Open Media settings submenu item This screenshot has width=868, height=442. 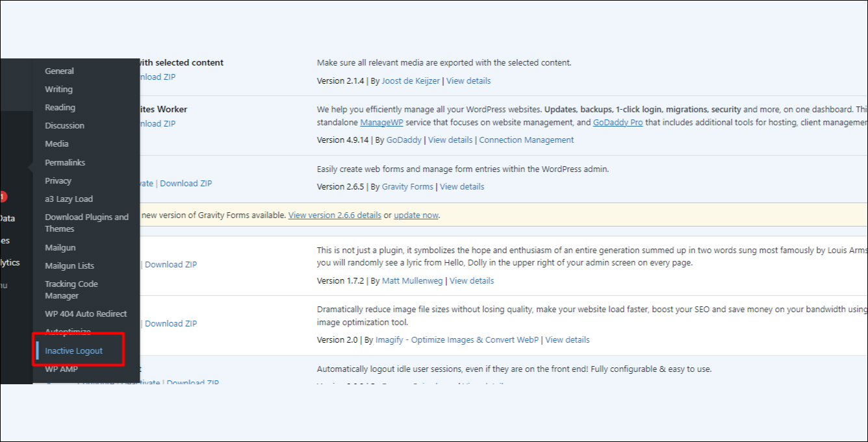[57, 143]
